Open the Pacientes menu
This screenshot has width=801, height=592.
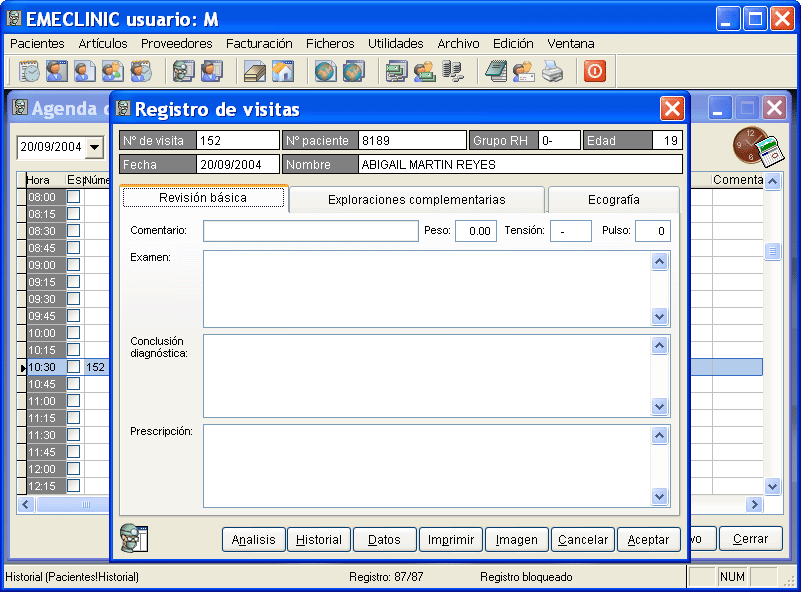(x=37, y=43)
